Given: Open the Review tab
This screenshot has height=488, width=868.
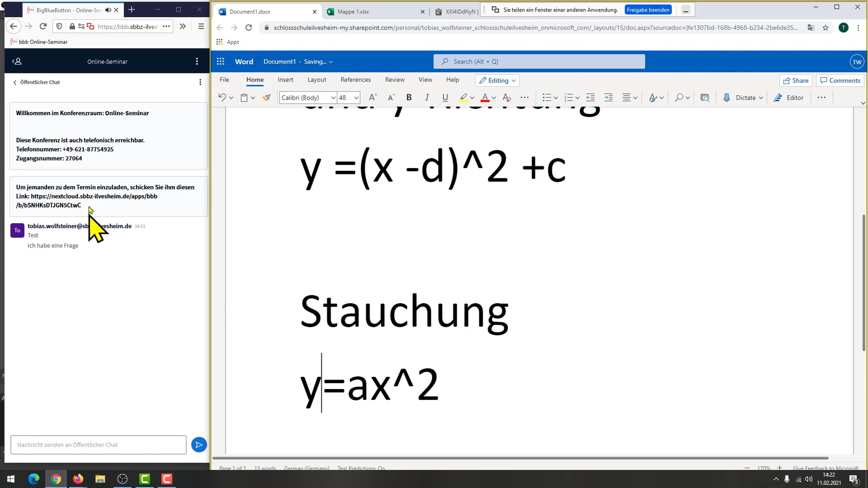Looking at the screenshot, I should click(x=395, y=80).
